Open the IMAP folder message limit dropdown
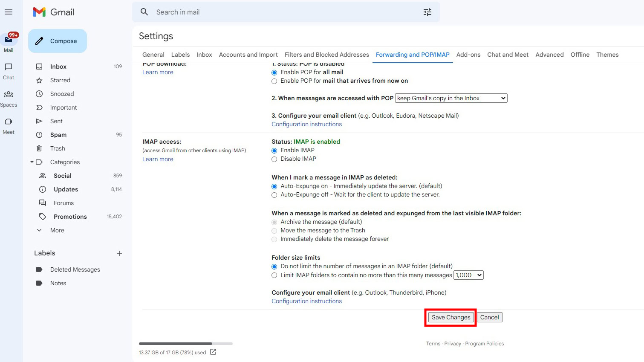This screenshot has height=362, width=644. 468,275
